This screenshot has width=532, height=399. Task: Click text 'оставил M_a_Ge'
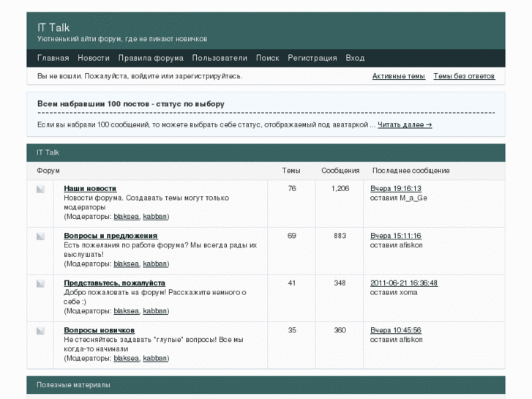coord(398,198)
